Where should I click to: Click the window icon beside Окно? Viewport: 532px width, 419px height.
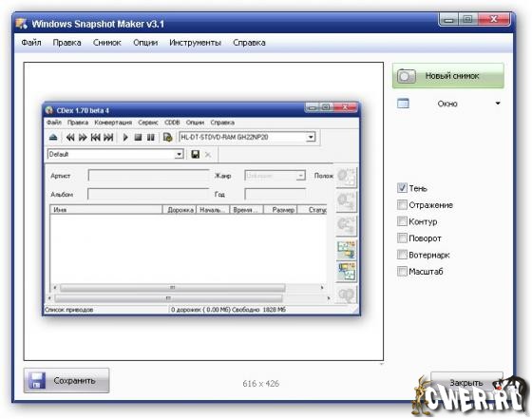pyautogui.click(x=403, y=104)
